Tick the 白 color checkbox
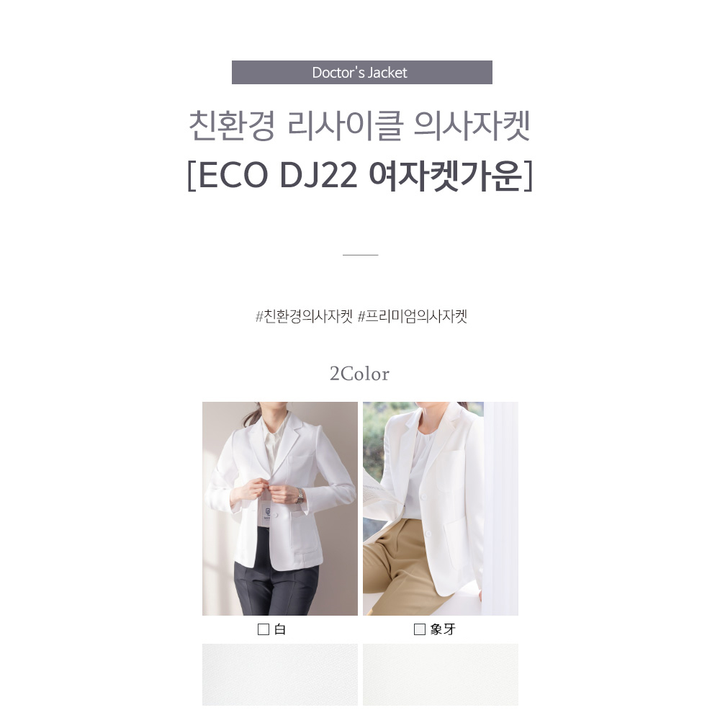720x728 pixels. click(x=264, y=629)
